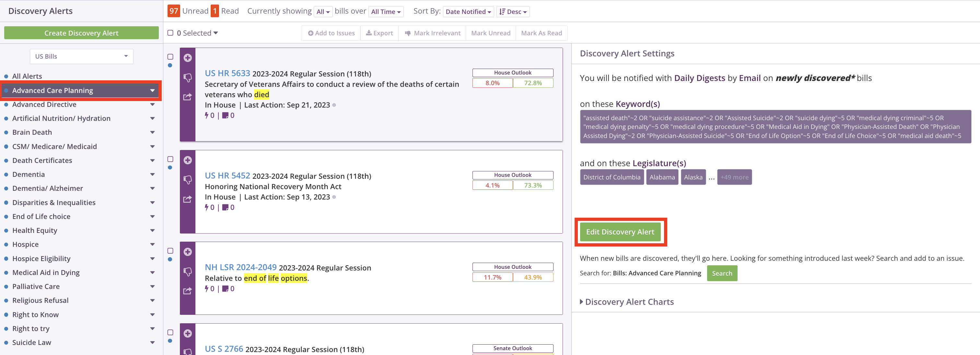Comment note icon on NH LSR 2024-2049

click(225, 289)
